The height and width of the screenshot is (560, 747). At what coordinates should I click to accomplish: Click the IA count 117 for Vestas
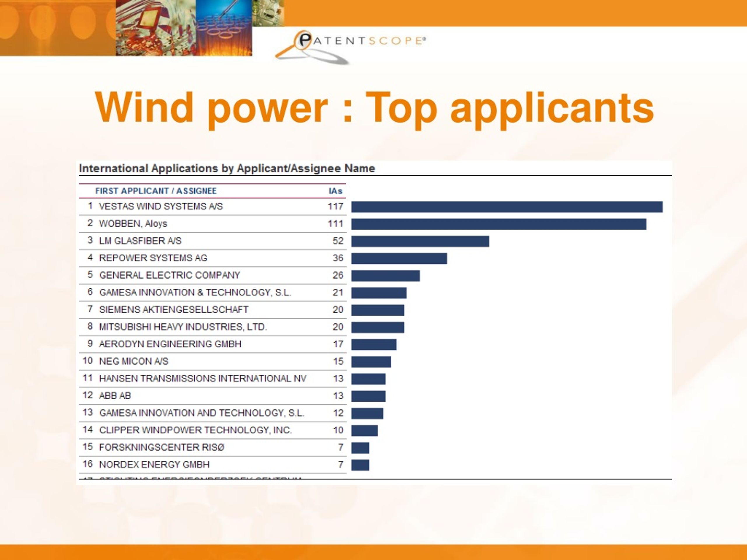tap(335, 206)
